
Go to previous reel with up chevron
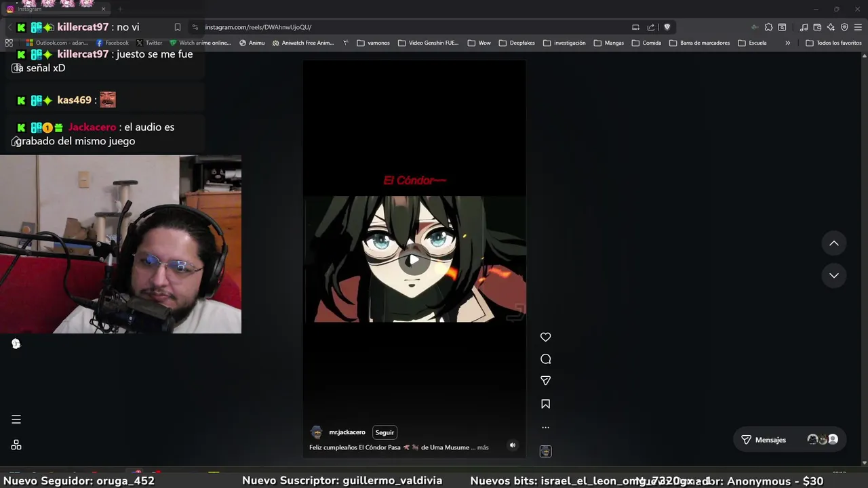pyautogui.click(x=834, y=243)
